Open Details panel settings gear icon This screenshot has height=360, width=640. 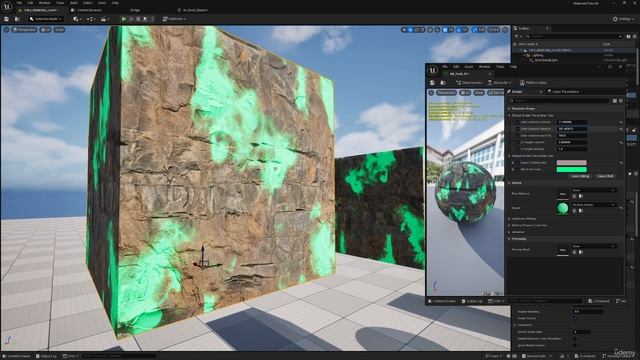[621, 100]
